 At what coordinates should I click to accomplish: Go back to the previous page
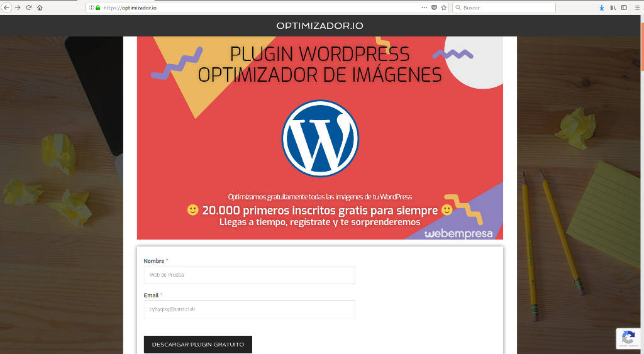coord(6,8)
